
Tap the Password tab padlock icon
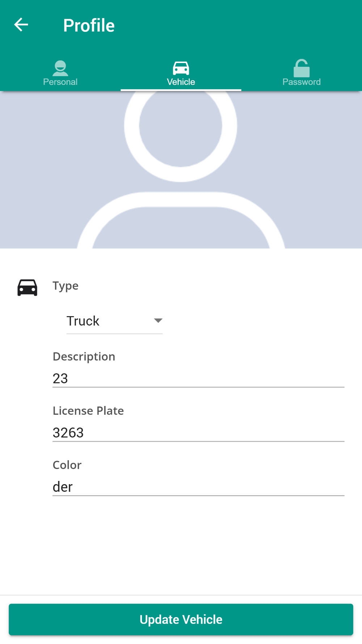pyautogui.click(x=302, y=68)
